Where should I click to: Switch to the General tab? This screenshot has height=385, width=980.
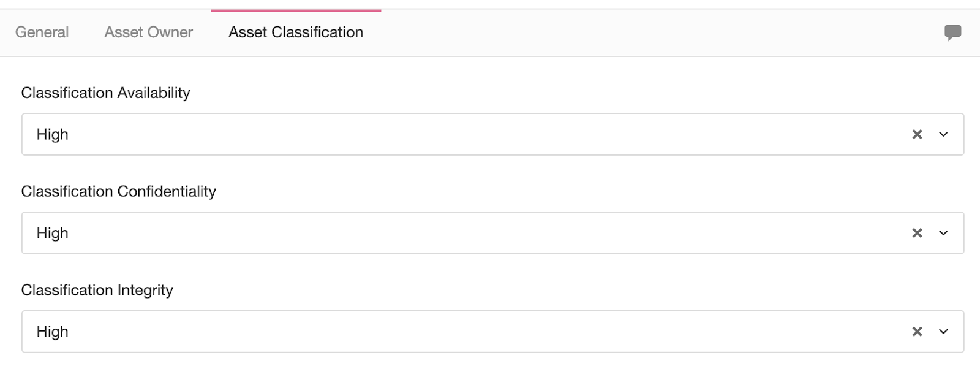42,32
